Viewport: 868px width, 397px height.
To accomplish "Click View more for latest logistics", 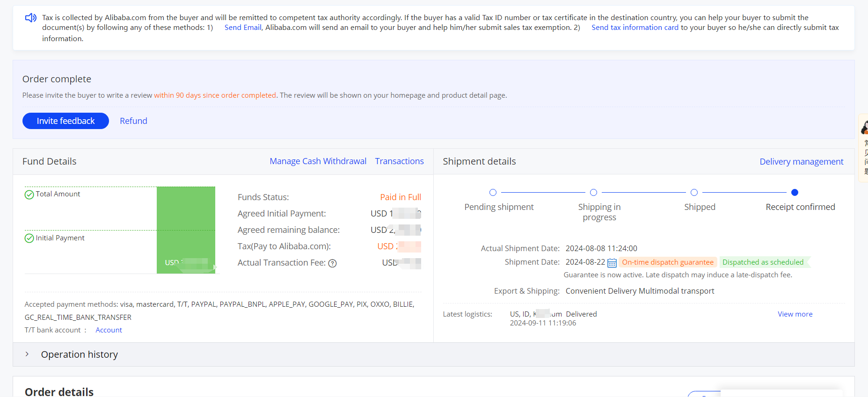I will point(795,314).
